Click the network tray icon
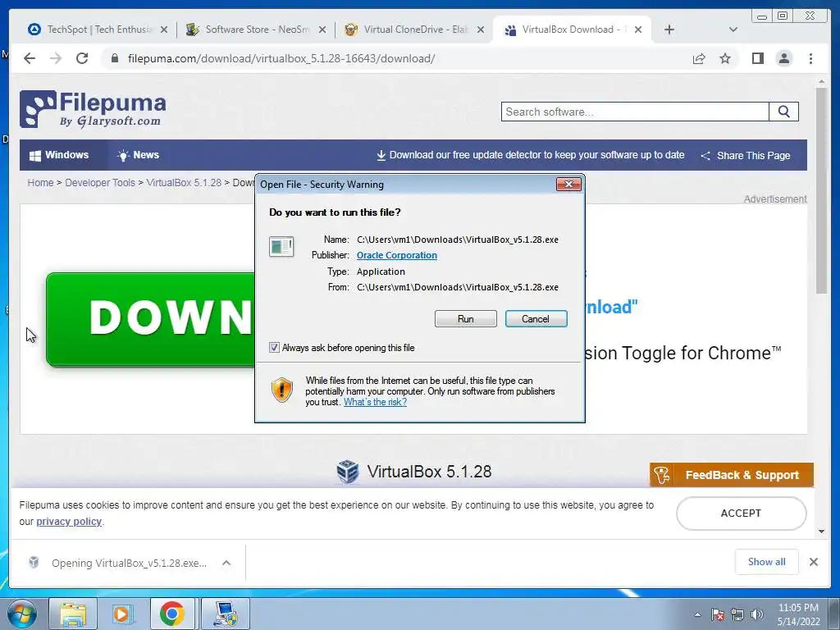This screenshot has width=840, height=630. click(x=737, y=614)
